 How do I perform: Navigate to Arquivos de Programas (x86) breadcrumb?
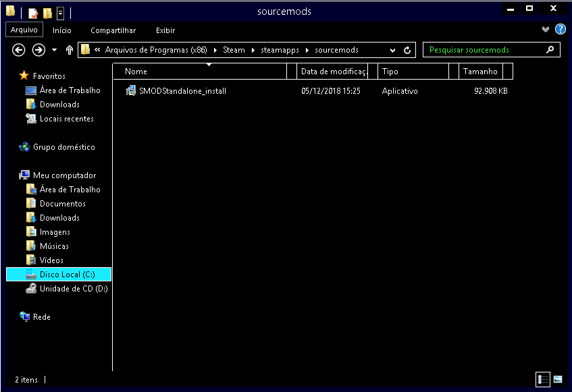pyautogui.click(x=156, y=50)
